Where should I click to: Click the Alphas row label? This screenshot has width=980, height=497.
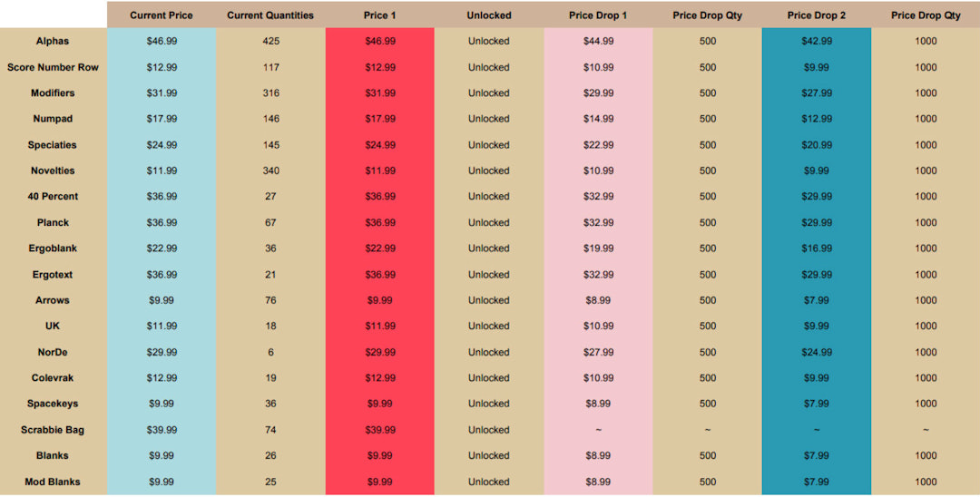coord(53,41)
